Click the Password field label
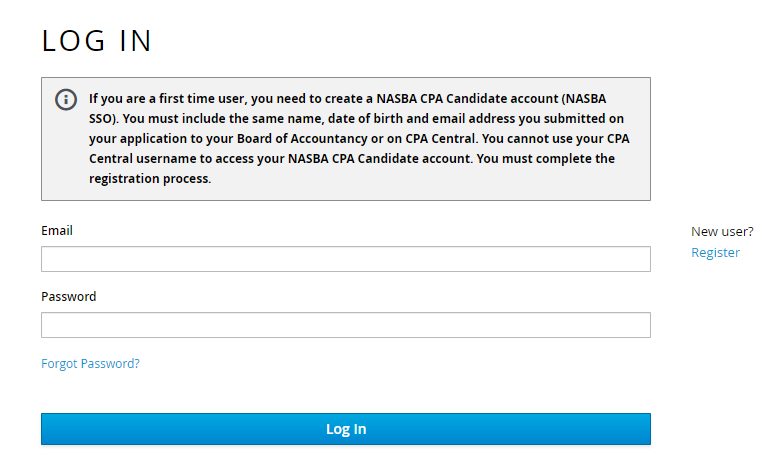 pos(69,296)
